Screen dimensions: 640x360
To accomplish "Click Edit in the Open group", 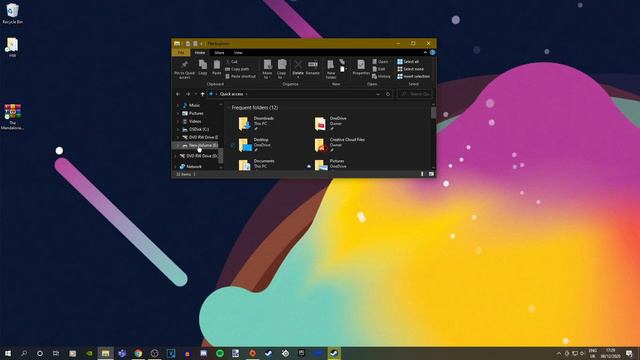I will (379, 69).
